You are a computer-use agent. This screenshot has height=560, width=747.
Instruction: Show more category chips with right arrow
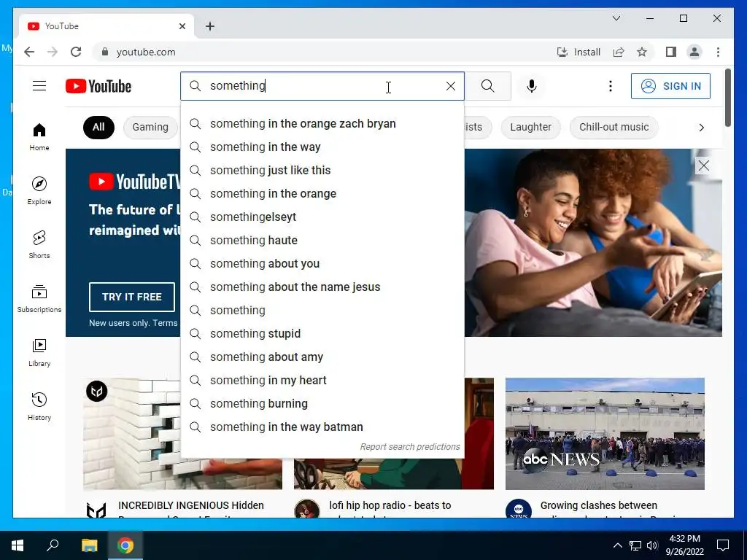701,127
